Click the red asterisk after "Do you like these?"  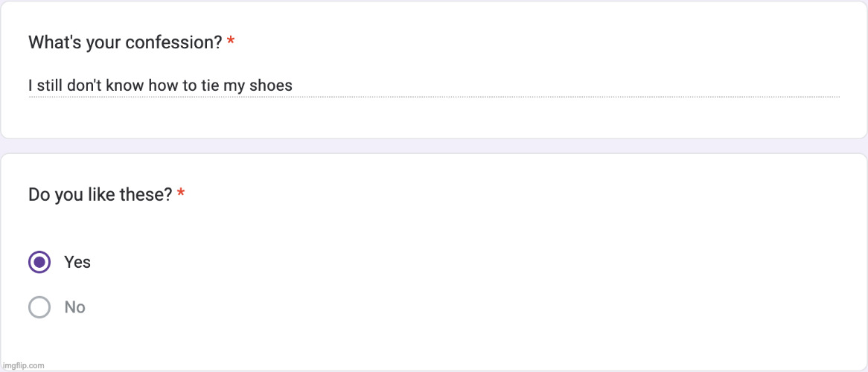(181, 195)
